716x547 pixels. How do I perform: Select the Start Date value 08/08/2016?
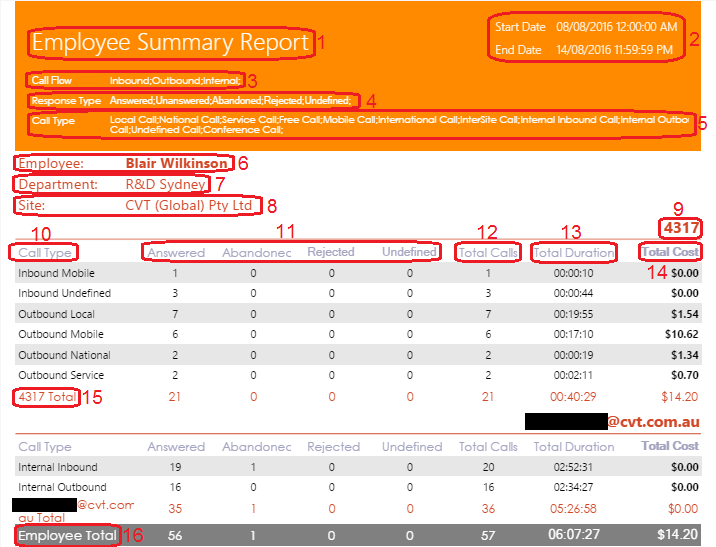click(584, 27)
